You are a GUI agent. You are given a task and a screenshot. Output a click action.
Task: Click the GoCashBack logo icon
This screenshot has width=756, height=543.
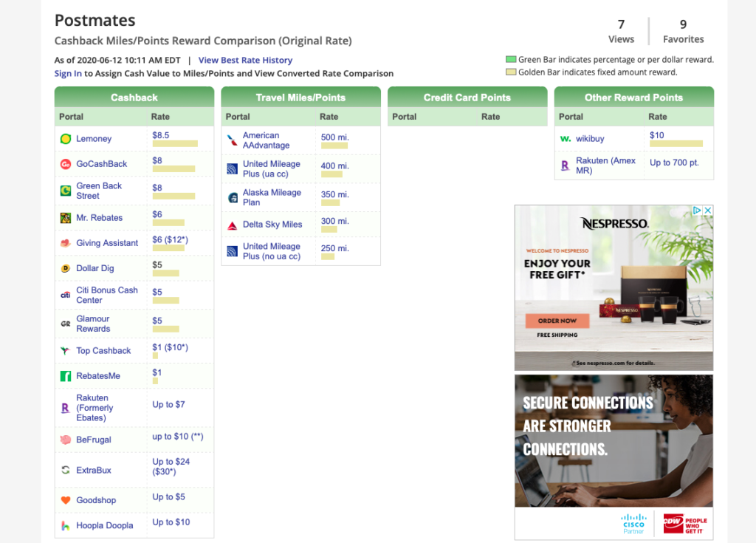tap(66, 164)
